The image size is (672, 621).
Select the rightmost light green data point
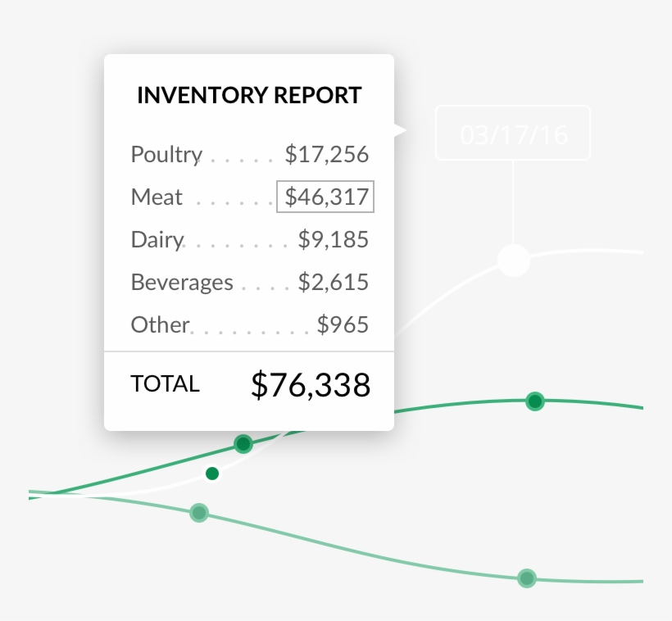click(525, 578)
